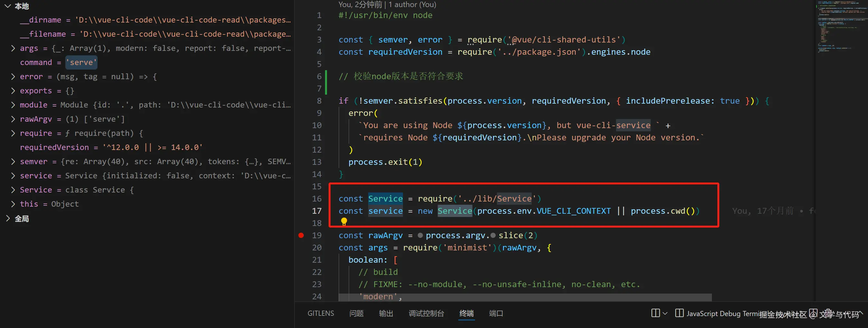Viewport: 868px width, 328px height.
Task: Click process.cwd() on line 17
Action: tap(662, 211)
